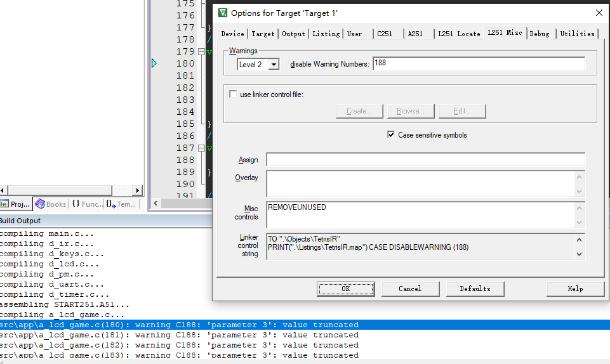Click the disabled Create button
Image resolution: width=610 pixels, height=364 pixels.
(x=359, y=111)
